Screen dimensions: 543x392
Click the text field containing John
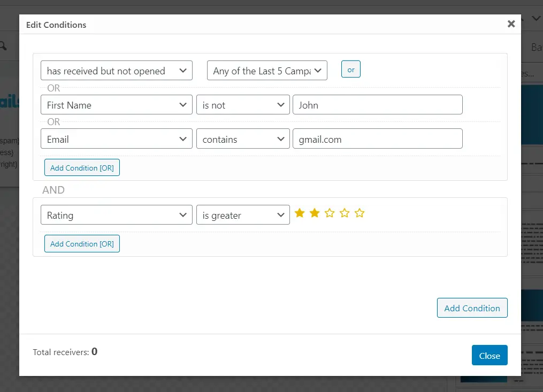coord(378,105)
